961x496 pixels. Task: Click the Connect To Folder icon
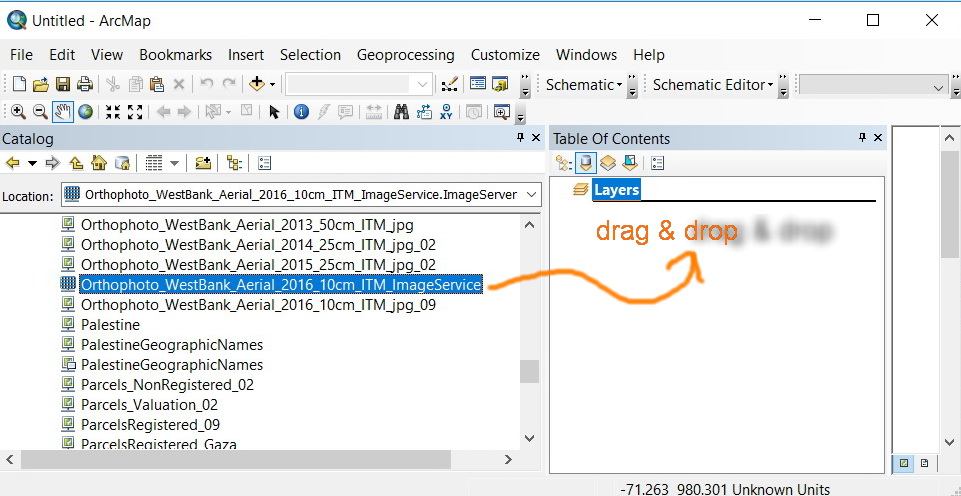click(x=203, y=162)
